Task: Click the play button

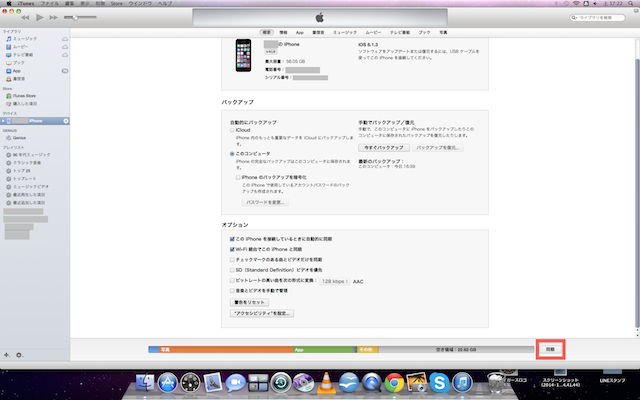Action: pos(40,18)
